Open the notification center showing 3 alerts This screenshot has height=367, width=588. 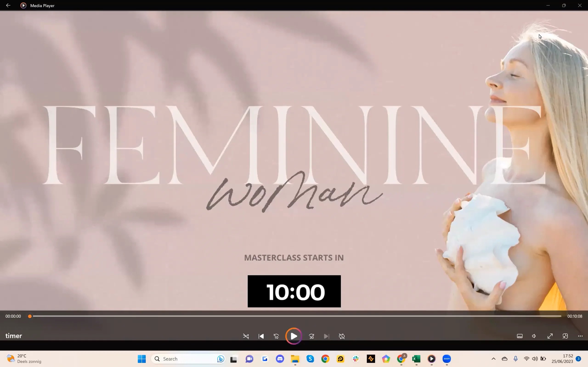579,359
